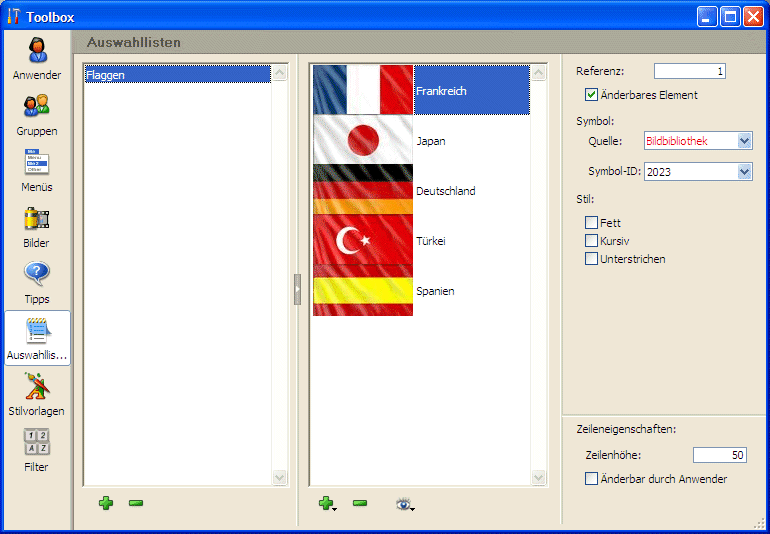Click green plus below the Flaggen list
Image resolution: width=770 pixels, height=534 pixels.
tap(106, 503)
